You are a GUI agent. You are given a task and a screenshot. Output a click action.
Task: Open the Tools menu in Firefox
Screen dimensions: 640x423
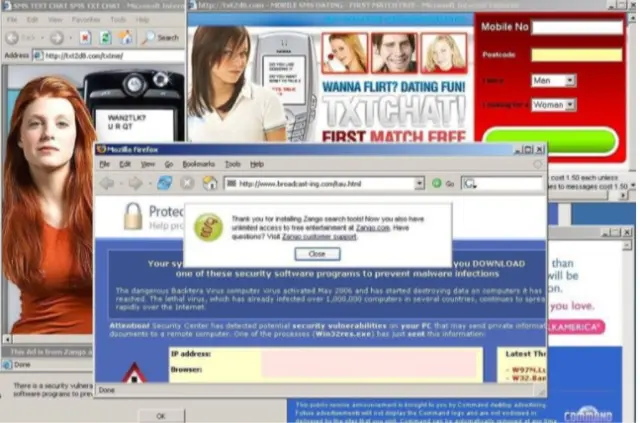coord(233,164)
